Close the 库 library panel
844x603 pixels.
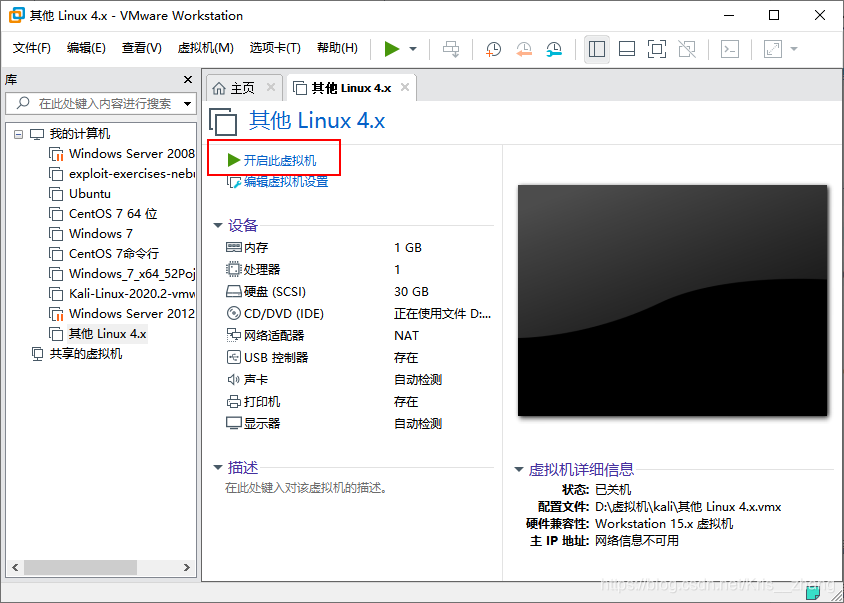tap(188, 80)
